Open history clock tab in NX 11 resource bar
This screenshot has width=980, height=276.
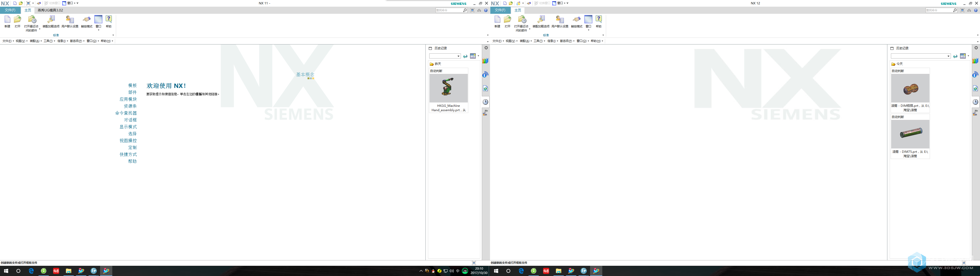point(485,102)
